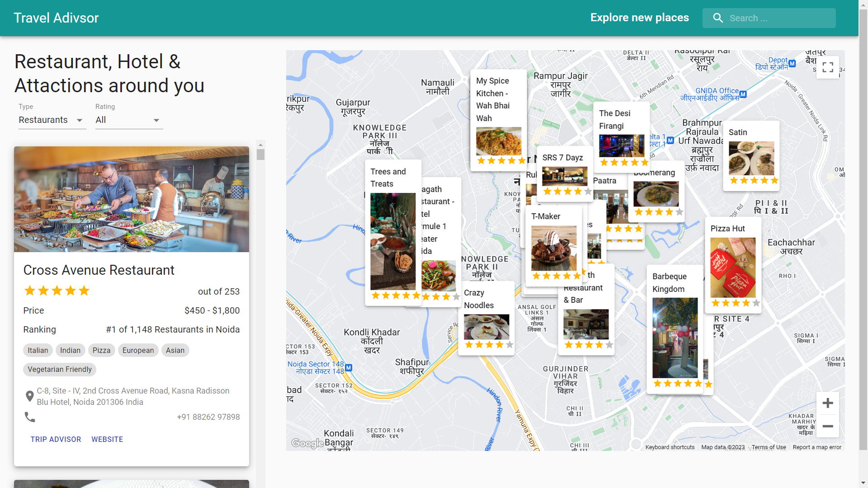The height and width of the screenshot is (488, 868).
Task: Click the Cross Avenue Restaurant photo
Action: pos(131,200)
